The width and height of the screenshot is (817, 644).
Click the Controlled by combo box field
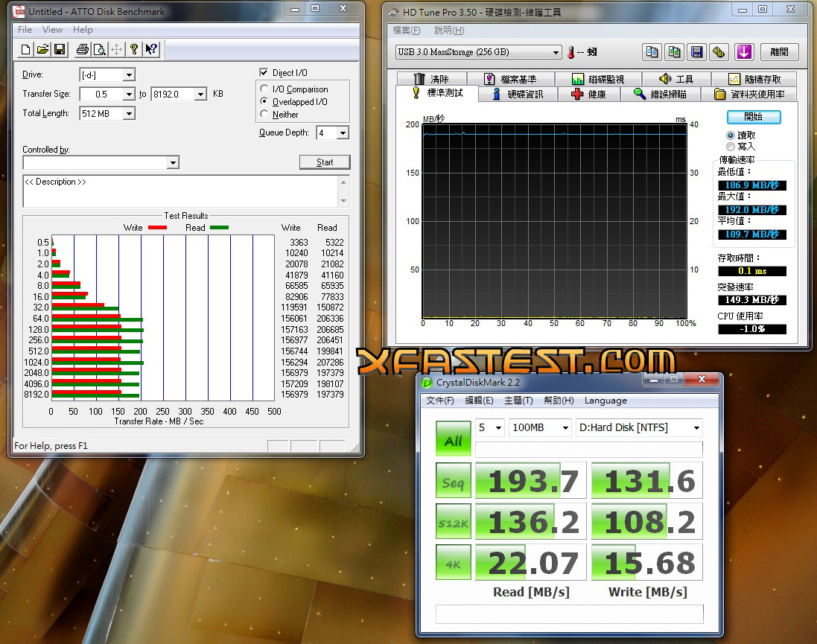click(101, 162)
